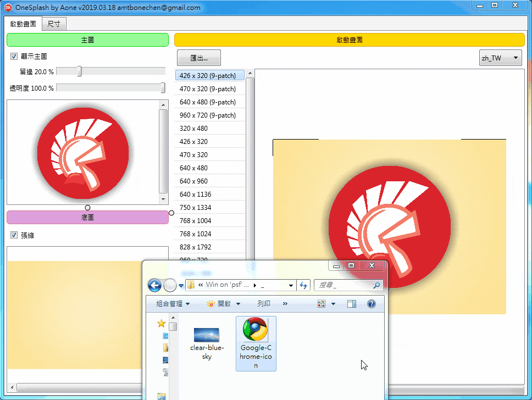
Task: Click the search magnifier icon in Explorer
Action: (376, 285)
